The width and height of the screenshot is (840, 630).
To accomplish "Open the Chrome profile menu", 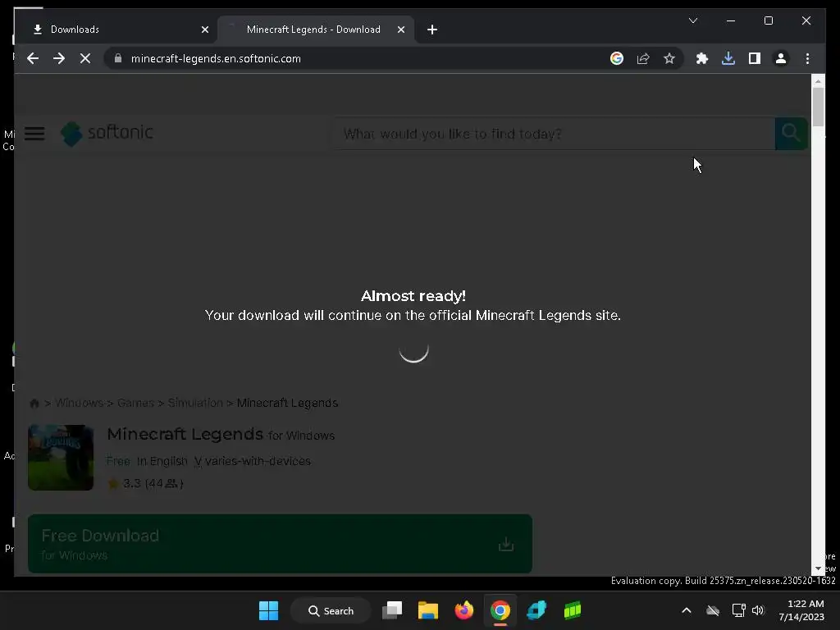I will click(x=781, y=58).
